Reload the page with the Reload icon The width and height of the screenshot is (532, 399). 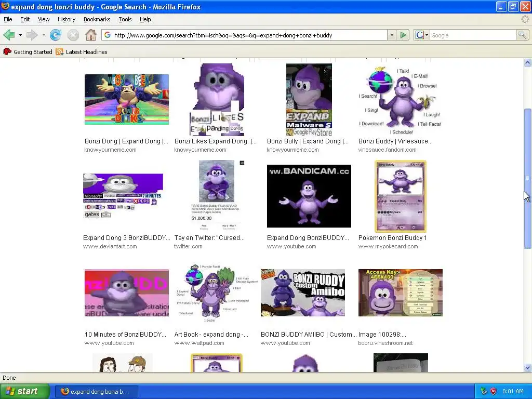[x=55, y=35]
